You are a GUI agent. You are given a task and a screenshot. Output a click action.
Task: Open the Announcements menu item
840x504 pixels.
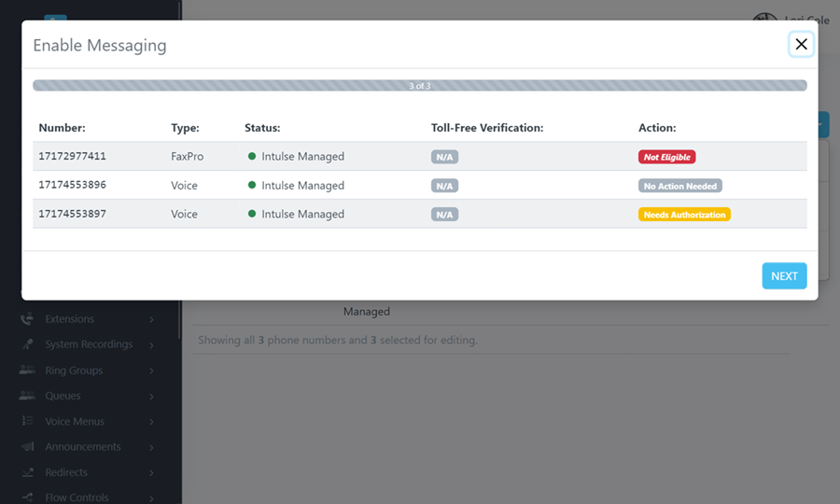point(83,447)
